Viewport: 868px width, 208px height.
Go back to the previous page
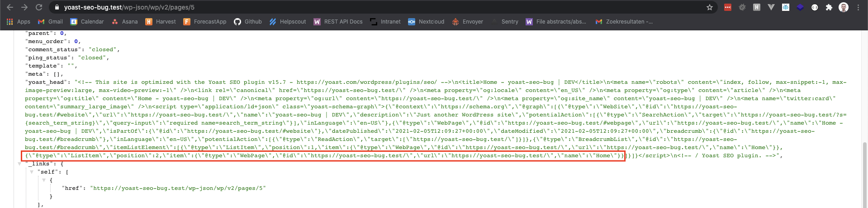point(10,7)
